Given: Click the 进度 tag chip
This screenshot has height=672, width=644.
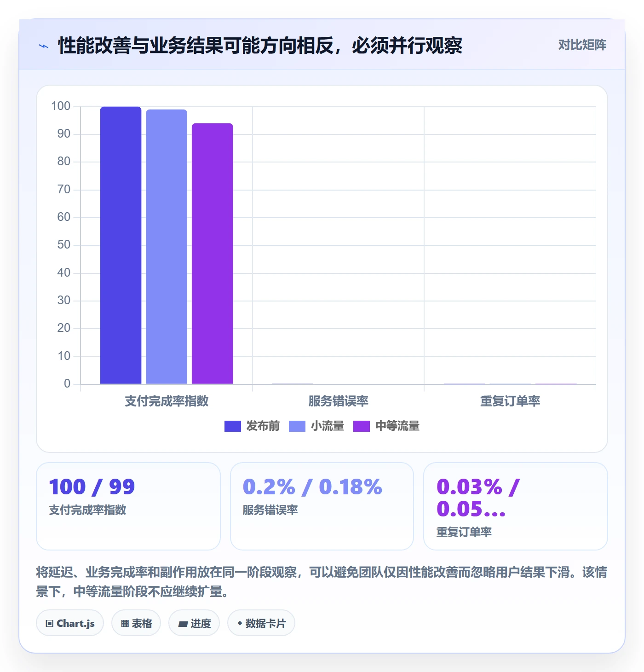Looking at the screenshot, I should pyautogui.click(x=194, y=623).
